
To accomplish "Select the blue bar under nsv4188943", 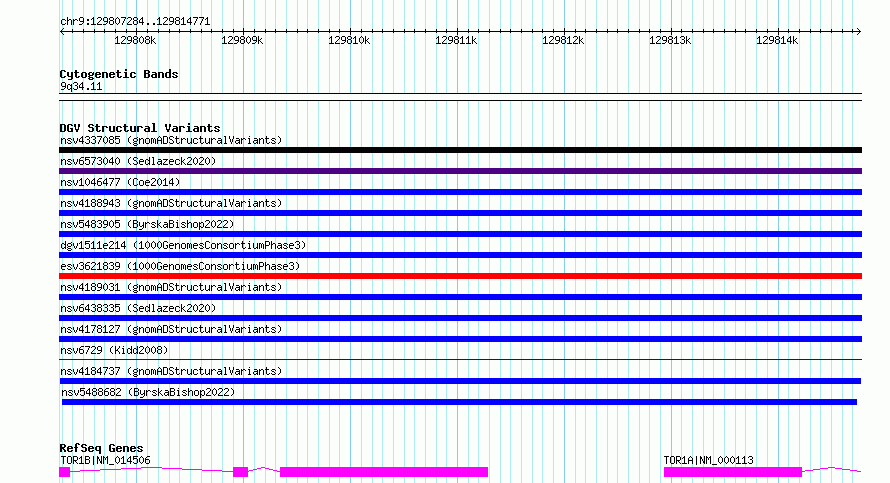I will [x=460, y=213].
